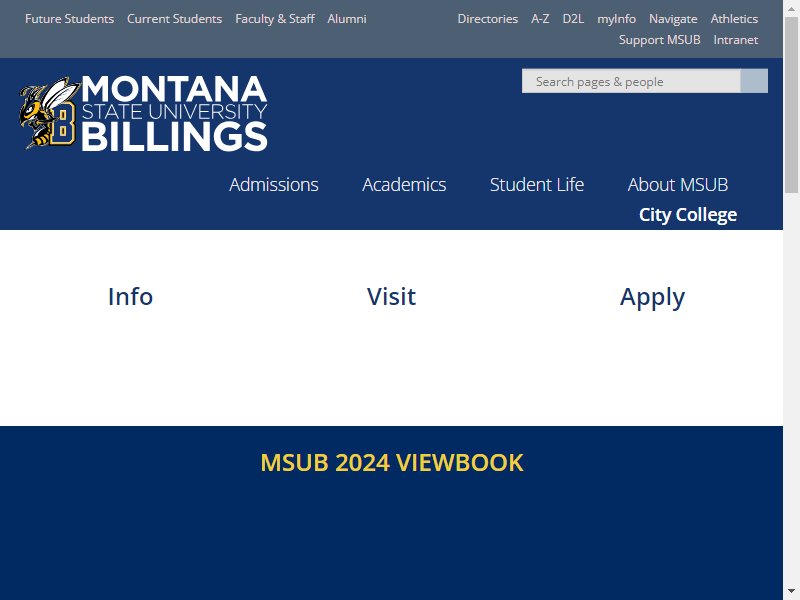
Task: Open the Academics menu
Action: coord(404,185)
